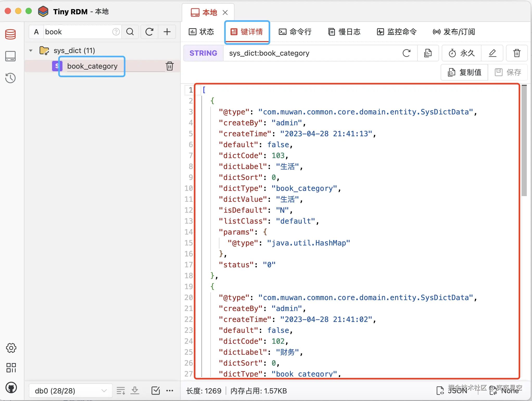This screenshot has width=532, height=401.
Task: Collapse the sys_dict folder tree
Action: (x=31, y=50)
